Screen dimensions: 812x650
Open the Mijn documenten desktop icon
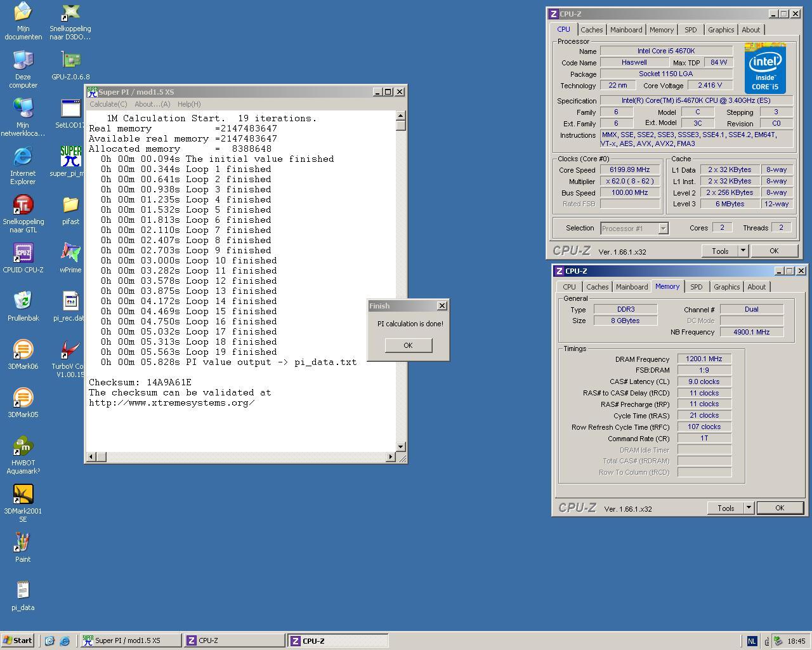pyautogui.click(x=23, y=21)
